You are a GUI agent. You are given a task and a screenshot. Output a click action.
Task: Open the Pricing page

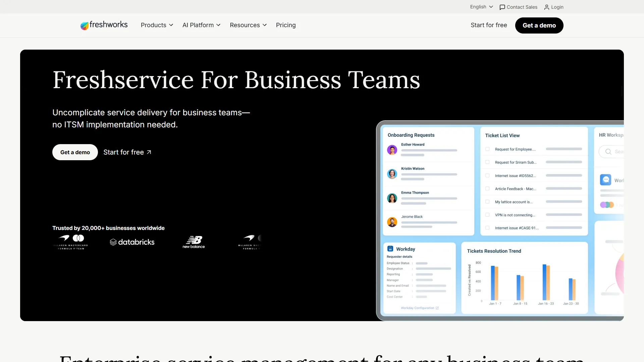pos(286,25)
